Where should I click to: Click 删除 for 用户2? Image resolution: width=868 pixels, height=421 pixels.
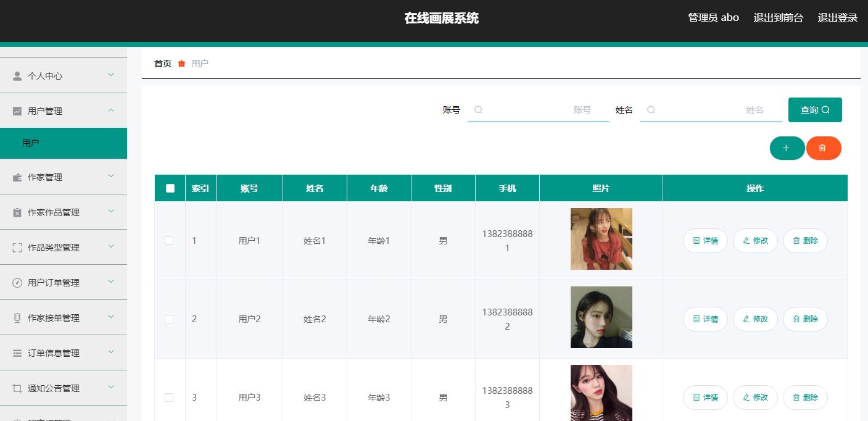pos(805,319)
